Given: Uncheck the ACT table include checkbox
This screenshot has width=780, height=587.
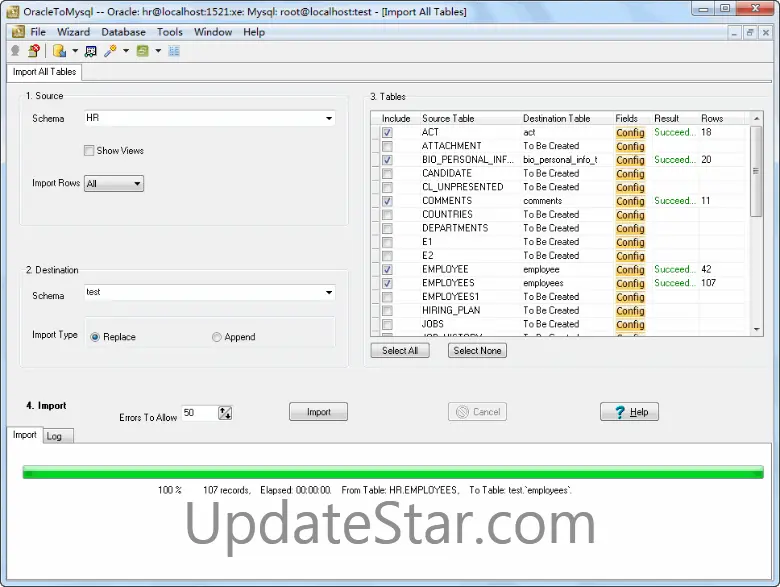Looking at the screenshot, I should click(x=387, y=132).
